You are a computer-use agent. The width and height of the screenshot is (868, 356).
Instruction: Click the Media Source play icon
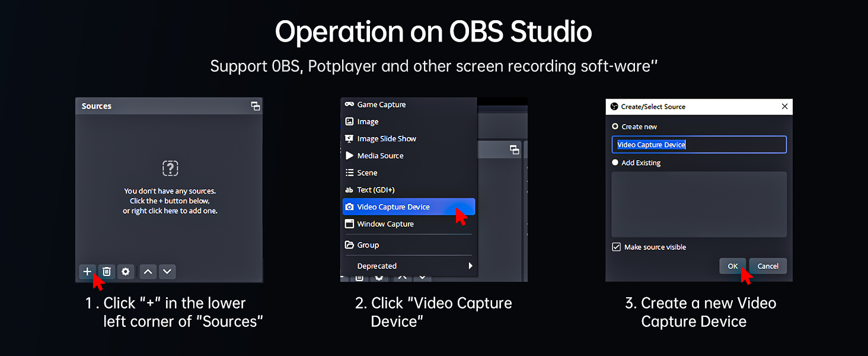tap(350, 155)
